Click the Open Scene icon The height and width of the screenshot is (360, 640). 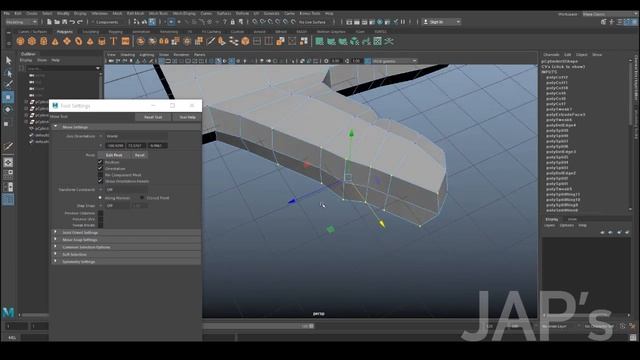point(57,22)
